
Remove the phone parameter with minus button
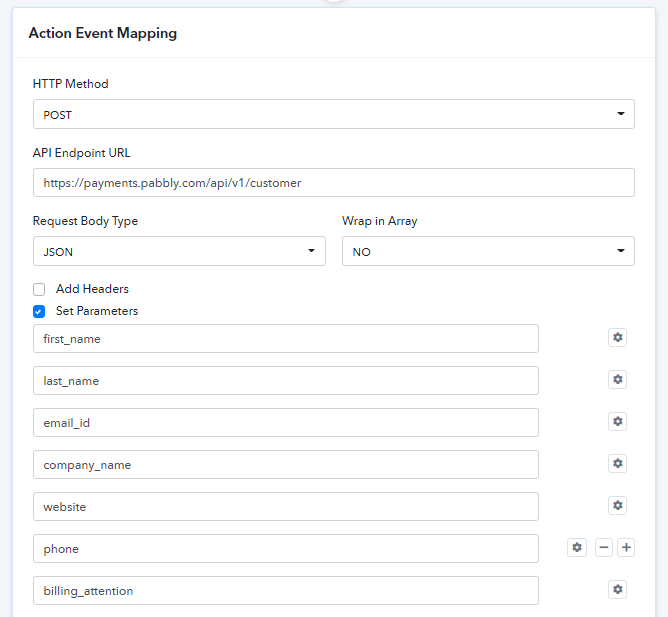pyautogui.click(x=604, y=548)
